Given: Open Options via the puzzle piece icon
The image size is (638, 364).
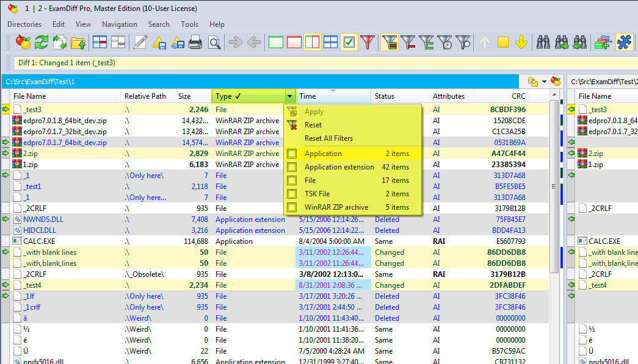Looking at the screenshot, I should coord(624,43).
